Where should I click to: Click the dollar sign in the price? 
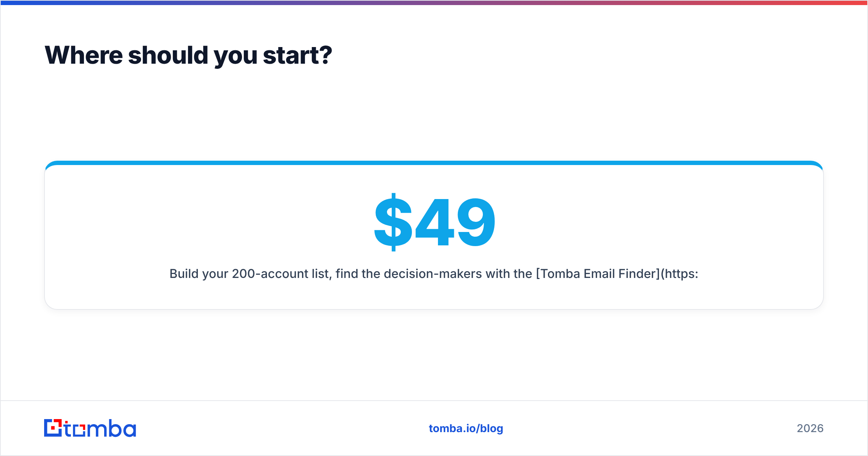393,222
